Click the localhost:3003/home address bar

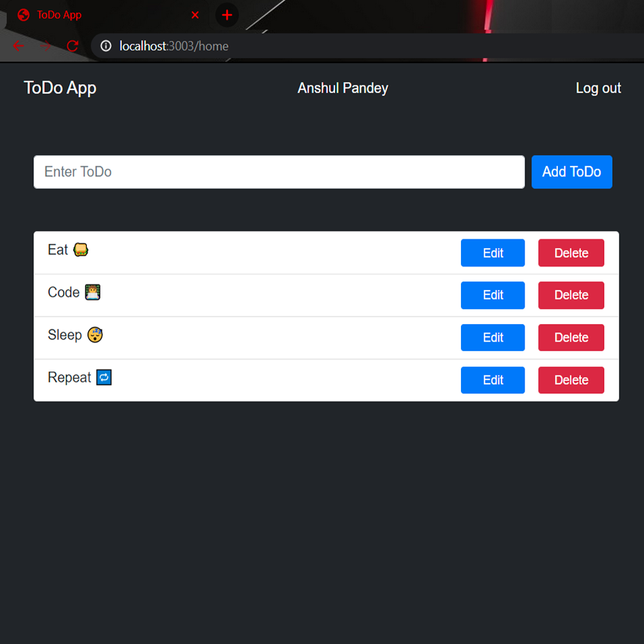pos(365,46)
